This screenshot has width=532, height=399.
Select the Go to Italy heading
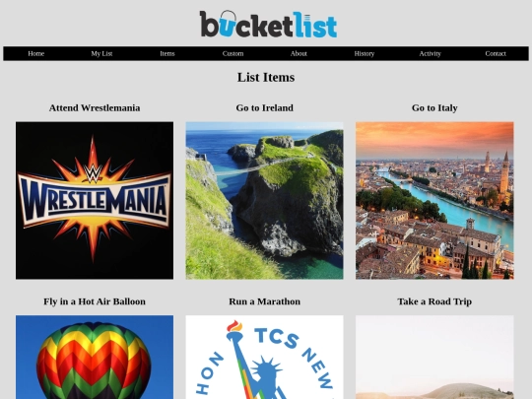[434, 108]
